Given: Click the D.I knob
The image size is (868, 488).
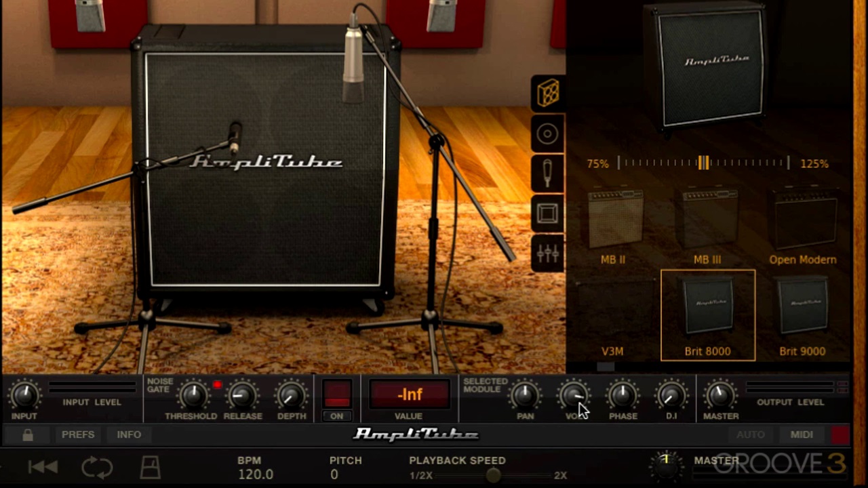Looking at the screenshot, I should (x=671, y=396).
